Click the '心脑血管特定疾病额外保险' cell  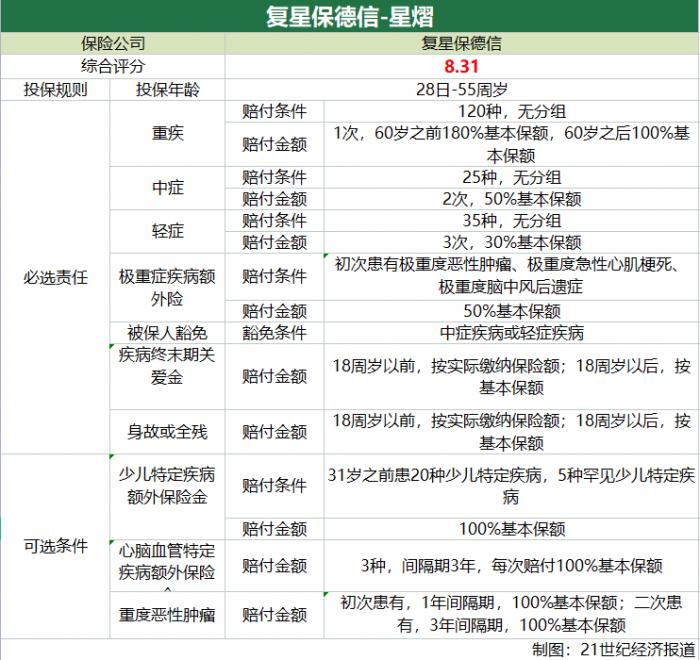click(x=167, y=565)
